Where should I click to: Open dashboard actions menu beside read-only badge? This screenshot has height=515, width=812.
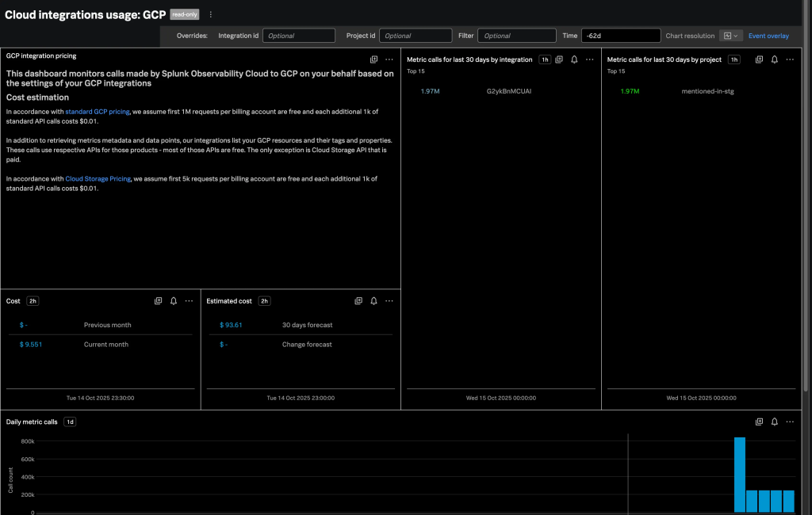(x=210, y=14)
